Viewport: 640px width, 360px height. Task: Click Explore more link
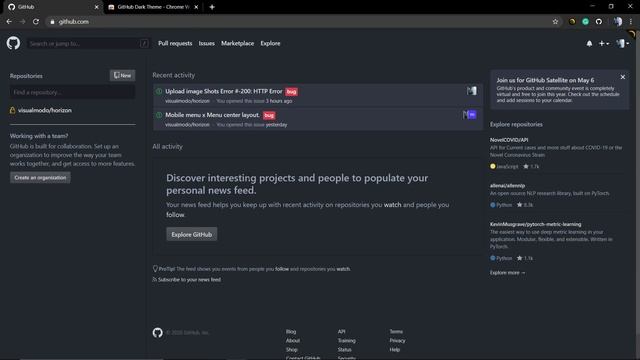pos(507,273)
